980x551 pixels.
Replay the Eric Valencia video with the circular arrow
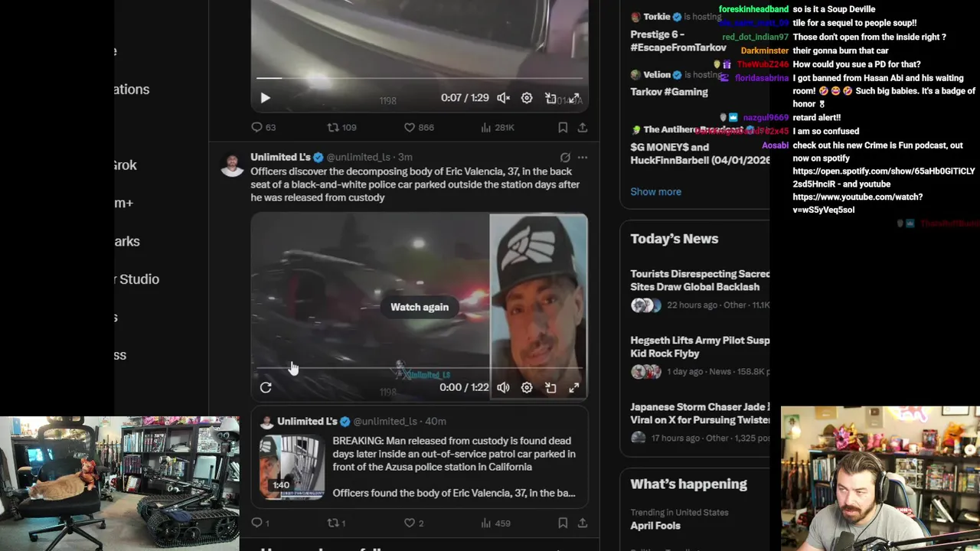pos(266,387)
